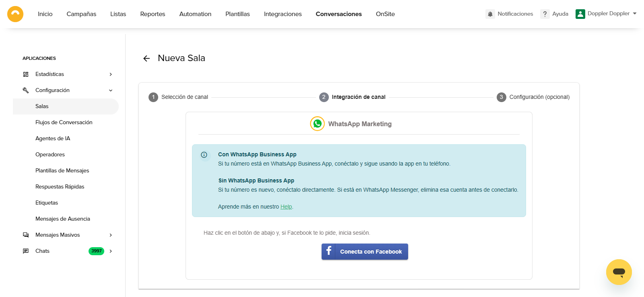This screenshot has height=297, width=644.
Task: Open the Campañas menu
Action: (81, 14)
